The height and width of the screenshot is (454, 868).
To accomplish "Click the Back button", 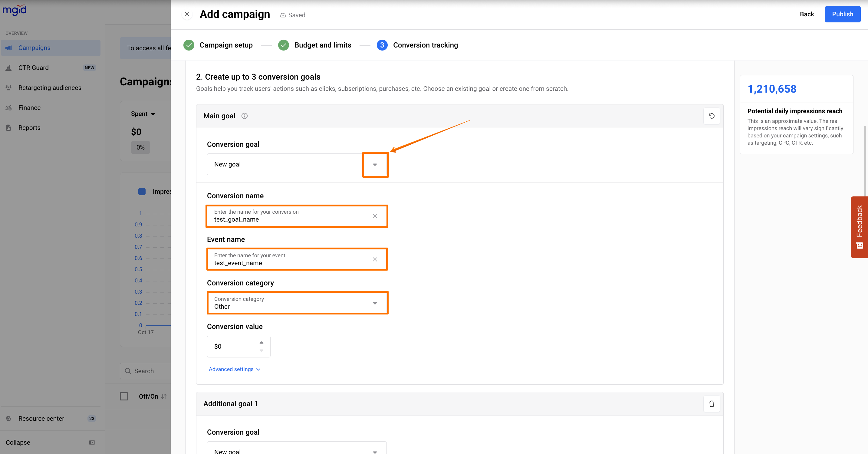I will (806, 14).
